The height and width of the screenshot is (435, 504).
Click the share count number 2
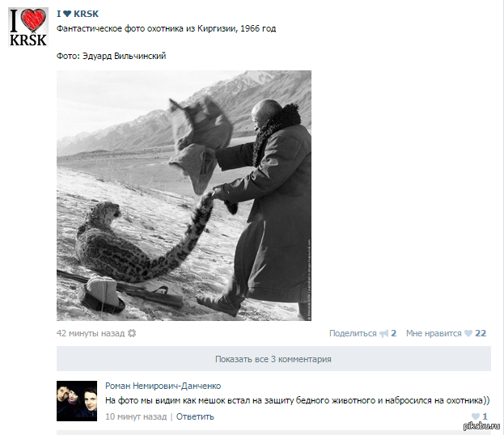click(x=393, y=333)
